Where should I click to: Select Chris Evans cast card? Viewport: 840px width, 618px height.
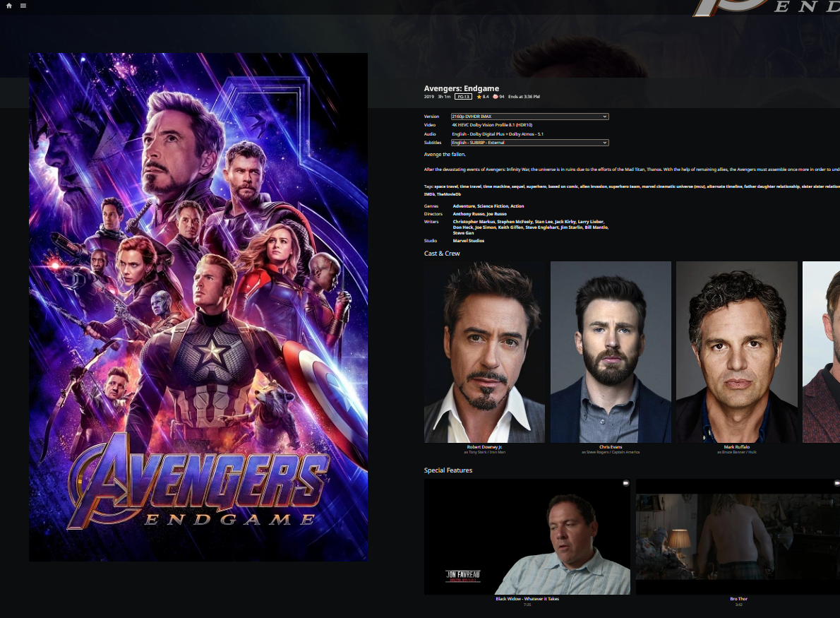[611, 352]
